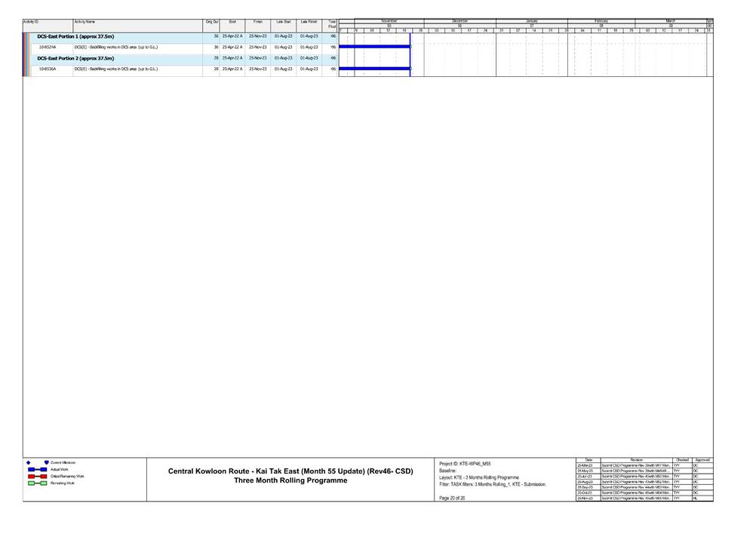Screen dimensions: 756x534
Task: Click the blue Actual Work legend bar
Action: click(x=37, y=469)
